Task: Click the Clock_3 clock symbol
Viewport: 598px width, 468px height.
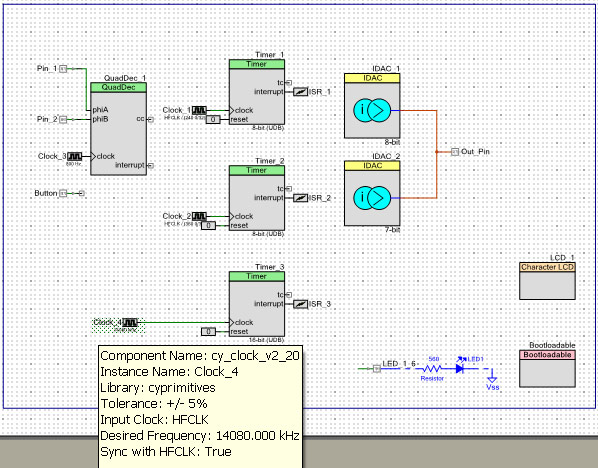Action: click(74, 156)
